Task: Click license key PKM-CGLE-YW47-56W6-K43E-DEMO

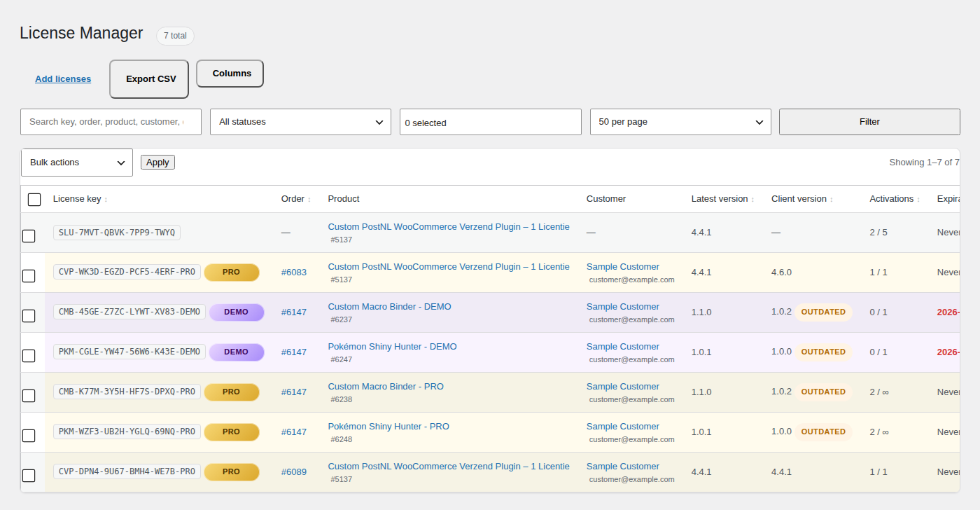Action: click(129, 352)
